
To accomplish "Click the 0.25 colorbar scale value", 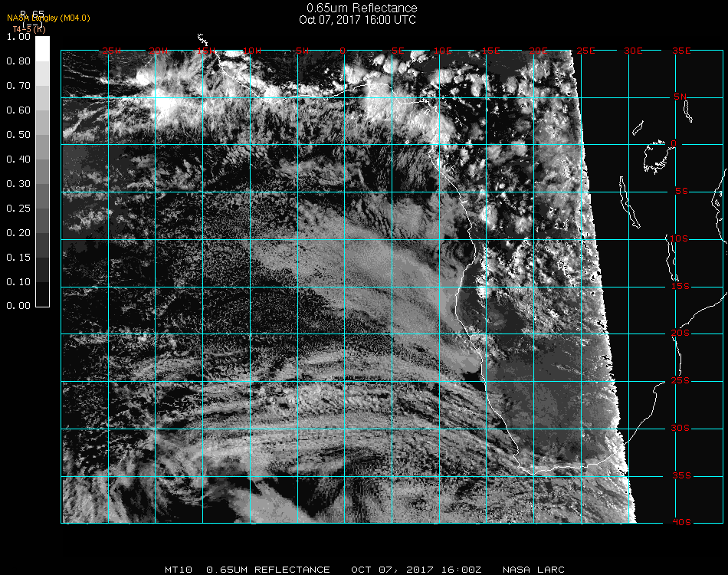I will tap(18, 208).
